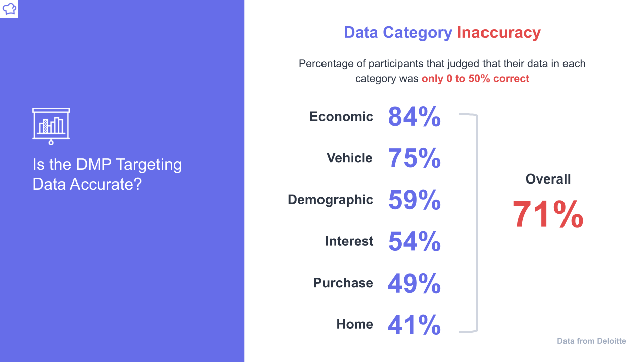Click the Economic category label
644x362 pixels.
coord(341,117)
